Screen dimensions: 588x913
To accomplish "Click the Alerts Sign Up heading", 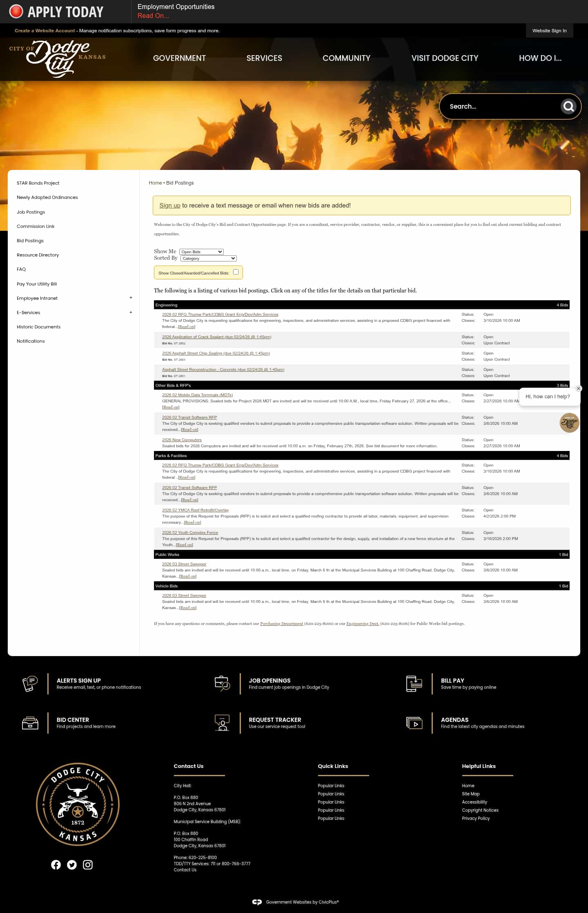I will pos(79,681).
